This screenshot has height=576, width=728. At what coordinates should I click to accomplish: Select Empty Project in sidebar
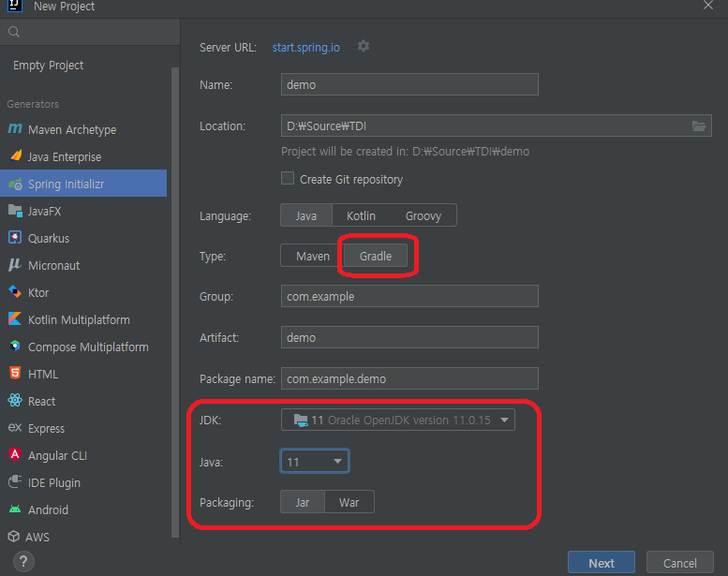(49, 66)
